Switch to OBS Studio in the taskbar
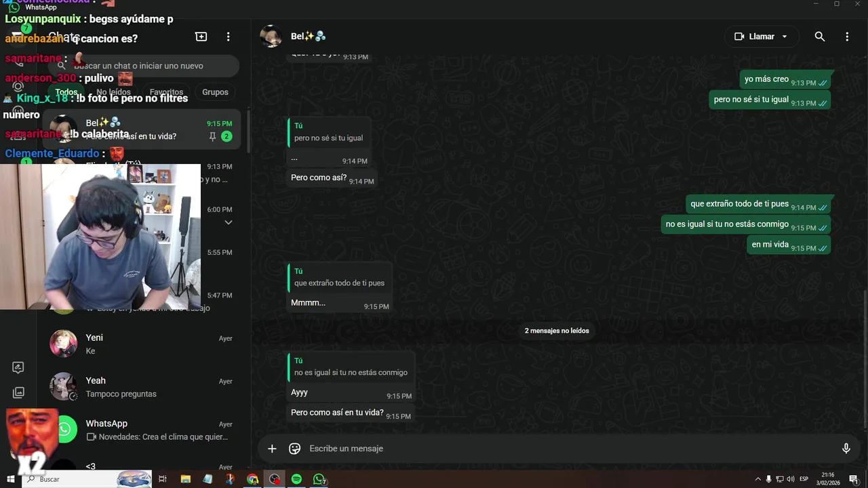The image size is (868, 488). 274,479
